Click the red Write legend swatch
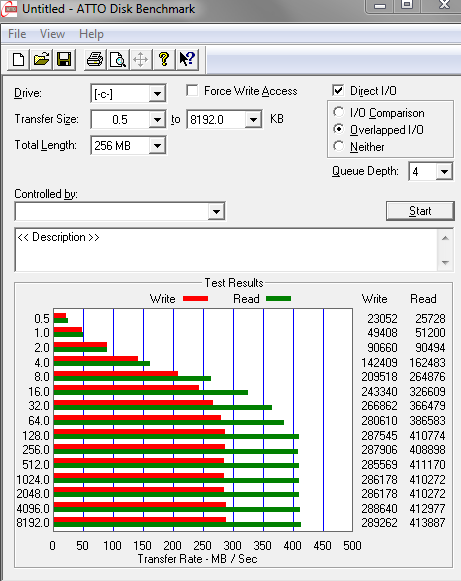 (x=195, y=298)
